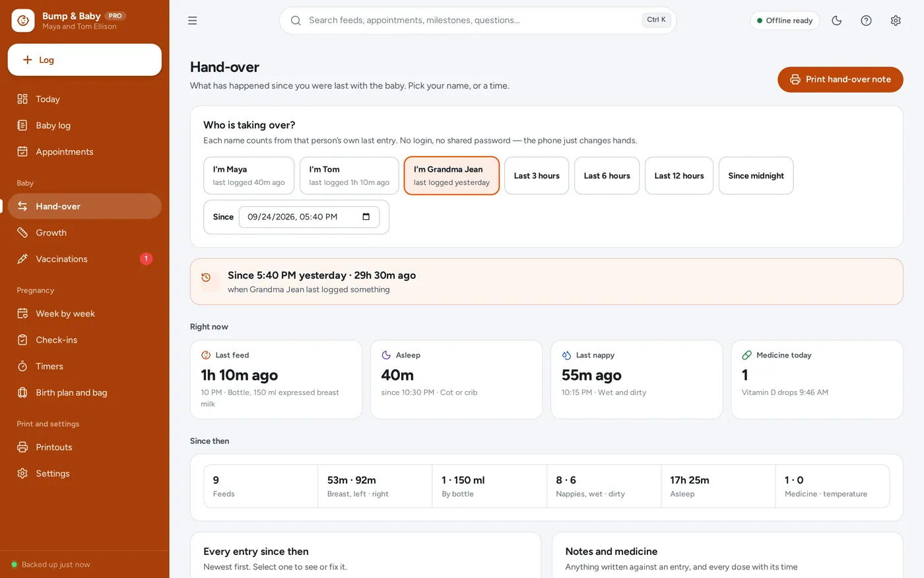Select Hand-over in the sidebar
This screenshot has width=924, height=578.
click(x=84, y=206)
